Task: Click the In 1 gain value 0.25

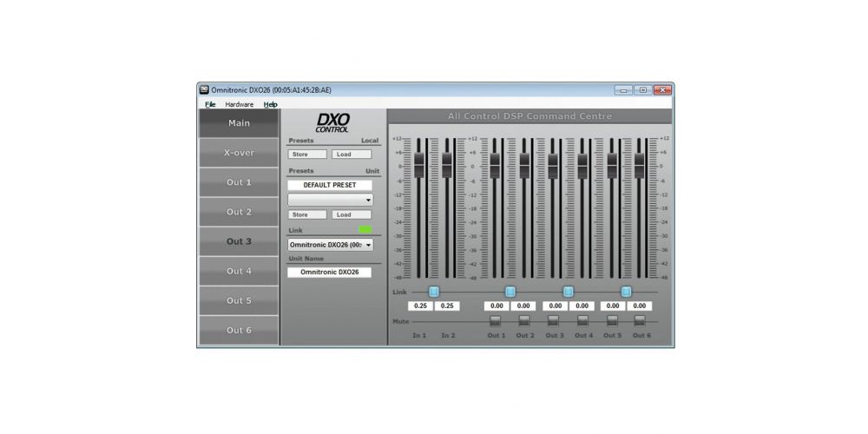Action: point(421,306)
